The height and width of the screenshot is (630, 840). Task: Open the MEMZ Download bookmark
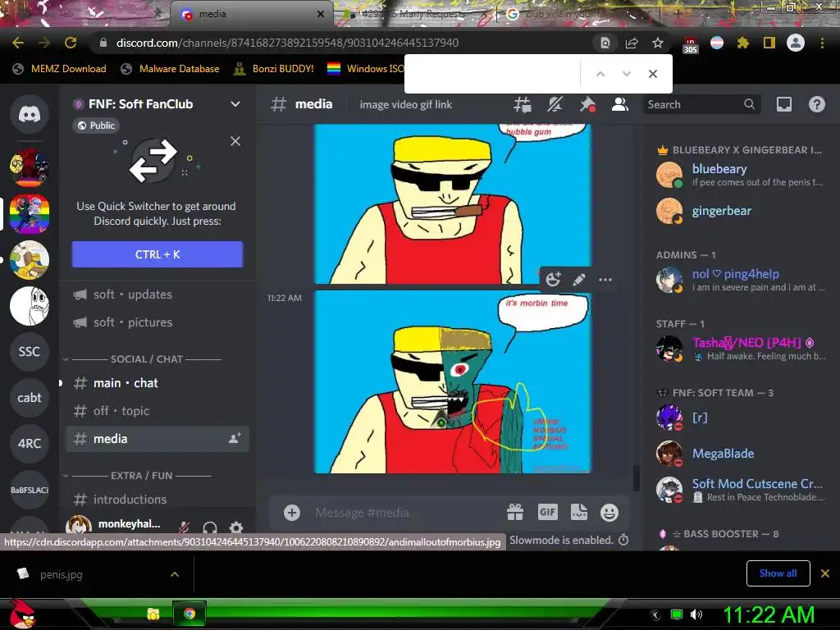click(x=59, y=69)
